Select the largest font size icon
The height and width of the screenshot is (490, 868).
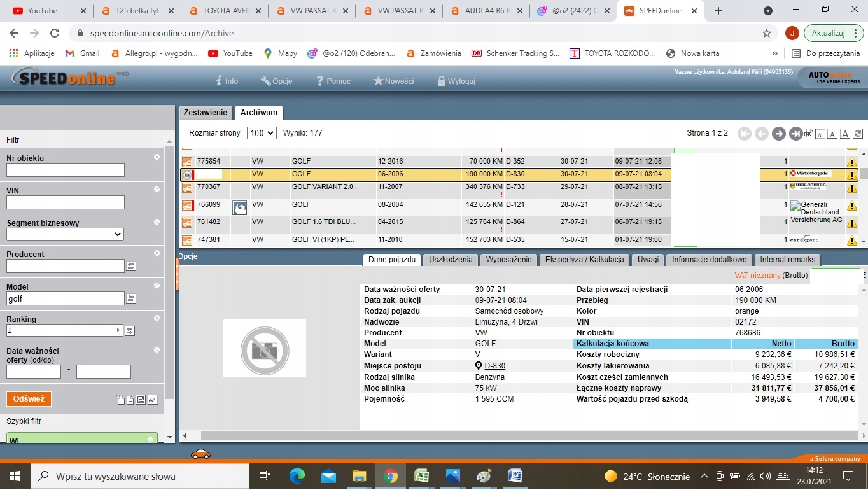pos(845,134)
